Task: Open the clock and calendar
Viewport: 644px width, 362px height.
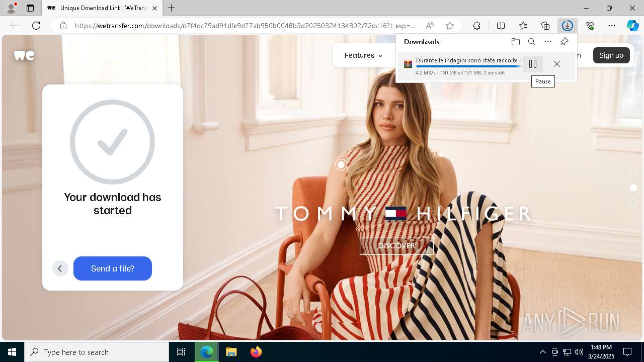Action: [x=601, y=352]
